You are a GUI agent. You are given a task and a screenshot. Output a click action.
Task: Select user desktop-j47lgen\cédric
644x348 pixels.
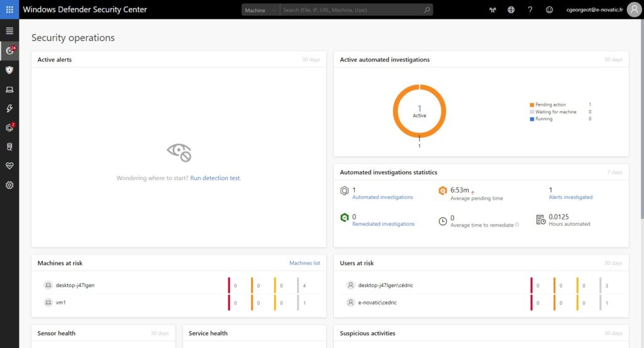tap(386, 285)
